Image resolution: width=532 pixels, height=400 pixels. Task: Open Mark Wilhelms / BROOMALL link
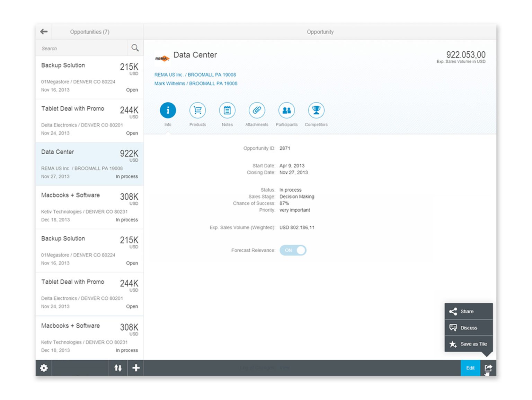point(196,83)
